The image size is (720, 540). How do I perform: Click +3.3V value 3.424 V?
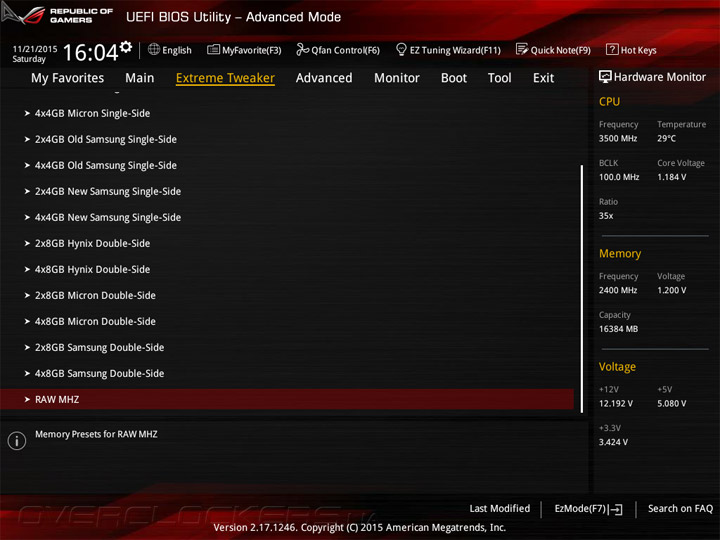(x=613, y=442)
